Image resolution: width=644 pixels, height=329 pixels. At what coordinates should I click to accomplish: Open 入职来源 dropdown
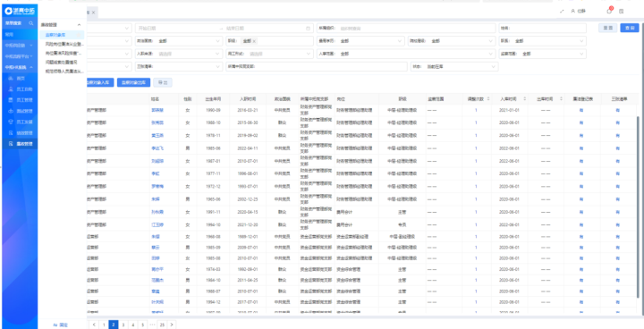tap(179, 54)
